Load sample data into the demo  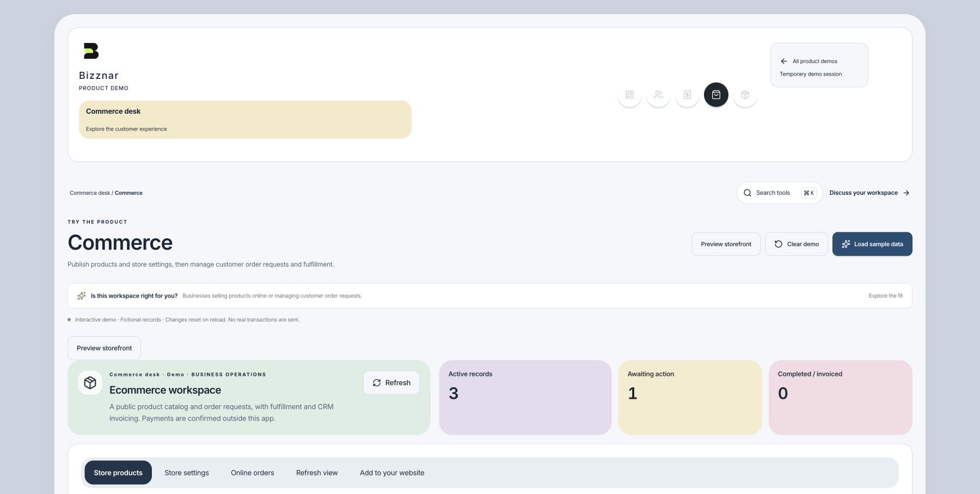click(872, 244)
